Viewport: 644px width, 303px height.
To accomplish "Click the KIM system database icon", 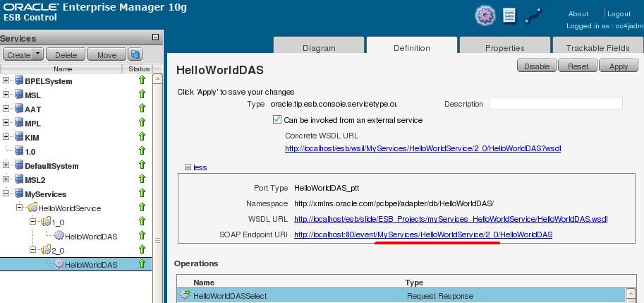I will [19, 136].
